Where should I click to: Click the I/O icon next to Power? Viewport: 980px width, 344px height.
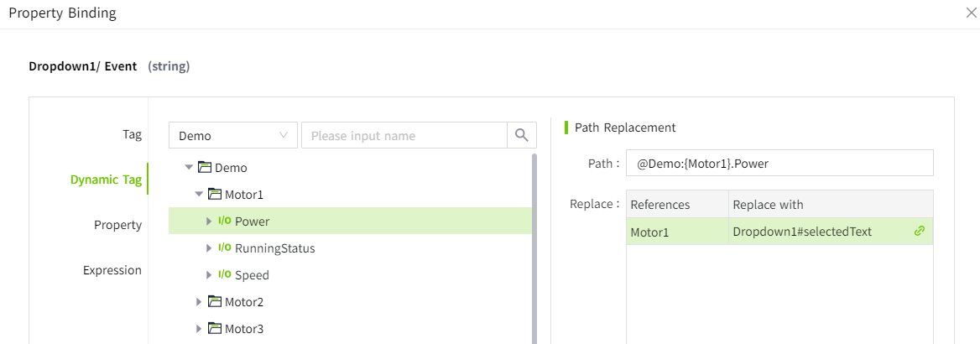(x=224, y=222)
